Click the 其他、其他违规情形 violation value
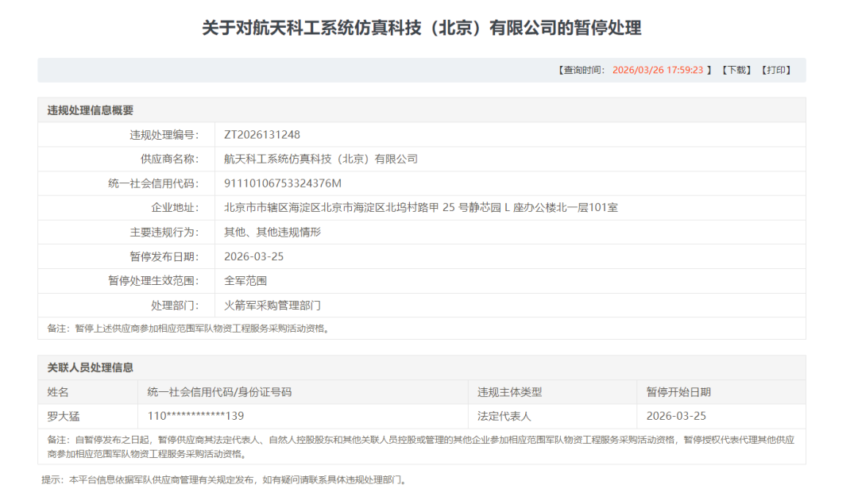Image resolution: width=858 pixels, height=504 pixels. 272,233
